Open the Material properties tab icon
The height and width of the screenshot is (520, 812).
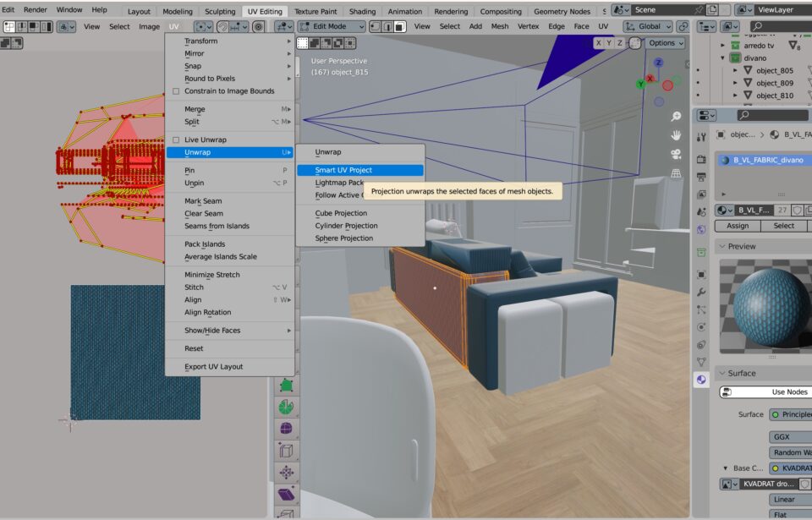pyautogui.click(x=701, y=380)
